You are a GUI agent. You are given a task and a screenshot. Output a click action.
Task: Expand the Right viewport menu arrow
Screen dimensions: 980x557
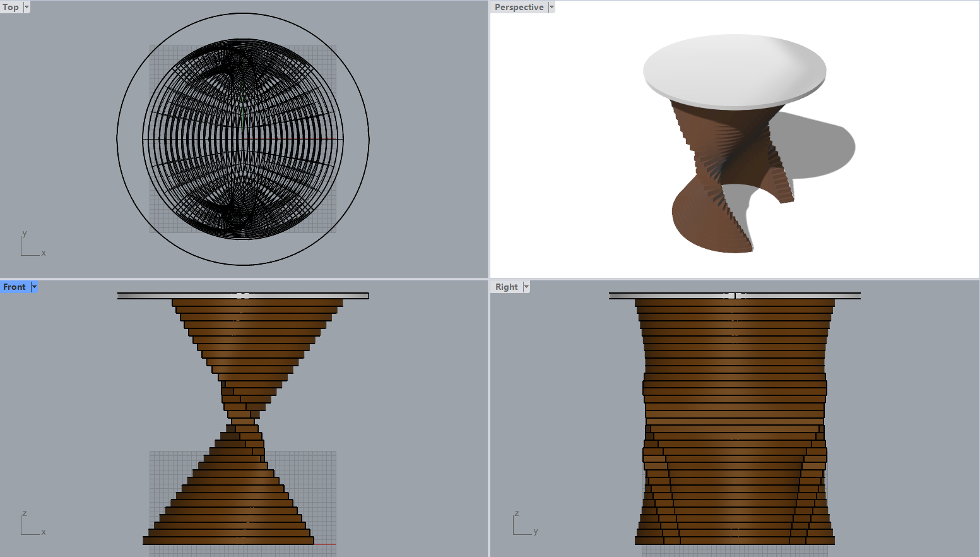tap(526, 287)
